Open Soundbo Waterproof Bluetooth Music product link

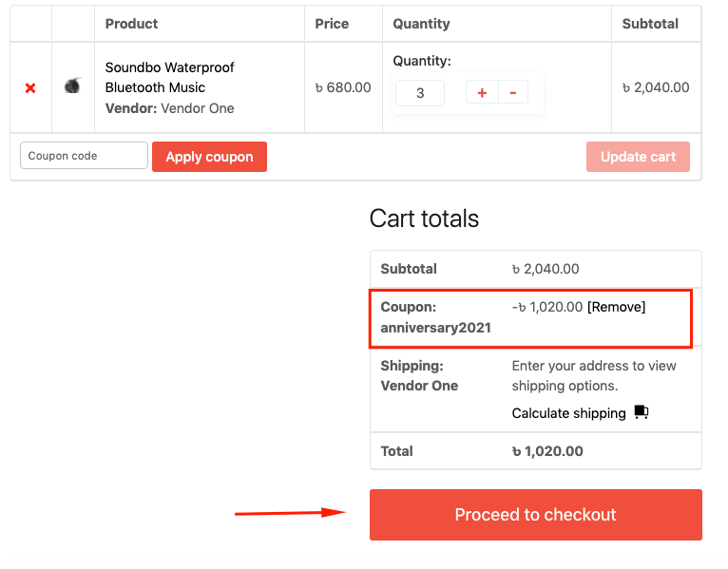tap(169, 77)
